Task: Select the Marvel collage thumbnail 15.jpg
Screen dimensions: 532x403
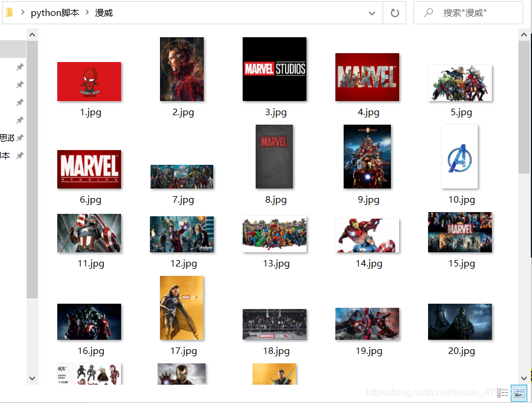Action: tap(460, 232)
